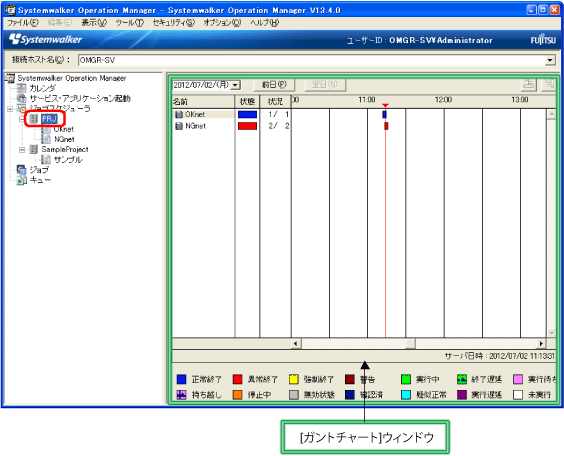Click the blue OKnet bar on the gantt timeline
564x456 pixels.
(385, 114)
